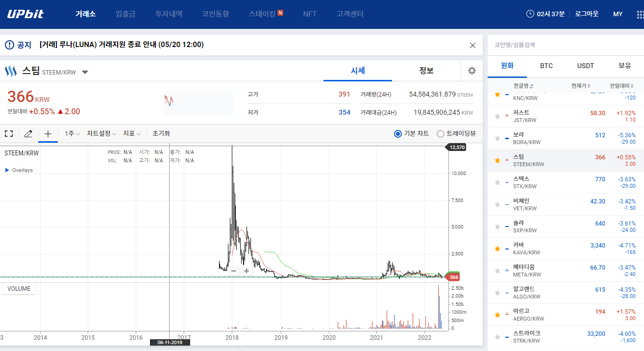Click the VOLUME label button
This screenshot has width=644, height=351.
point(19,289)
